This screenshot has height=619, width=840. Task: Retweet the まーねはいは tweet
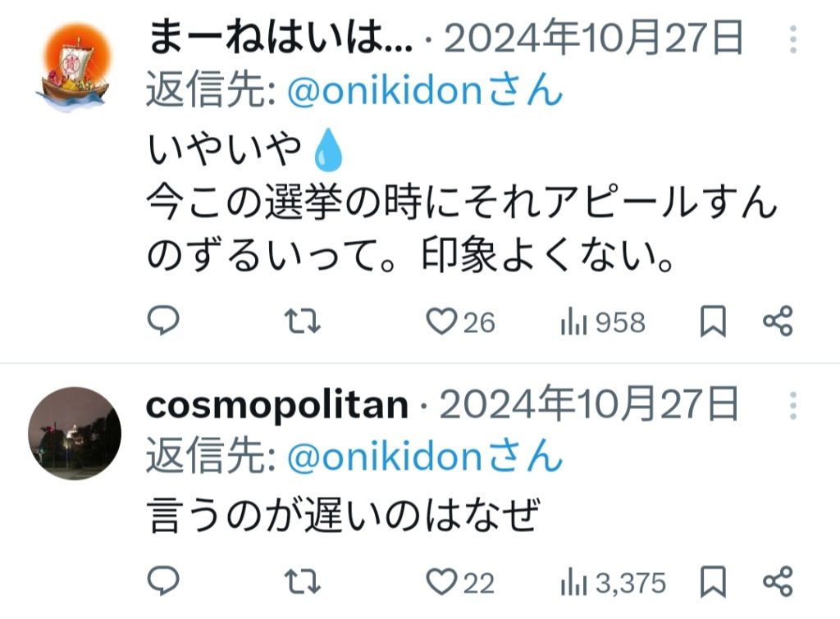[x=307, y=322]
